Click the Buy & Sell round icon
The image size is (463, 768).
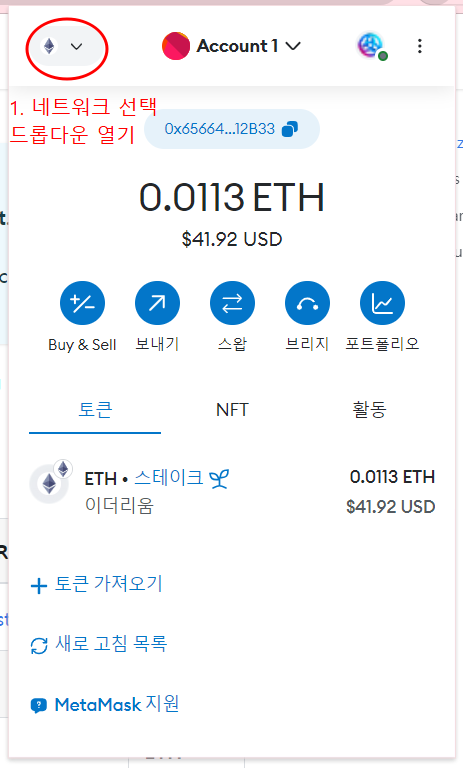click(x=82, y=303)
